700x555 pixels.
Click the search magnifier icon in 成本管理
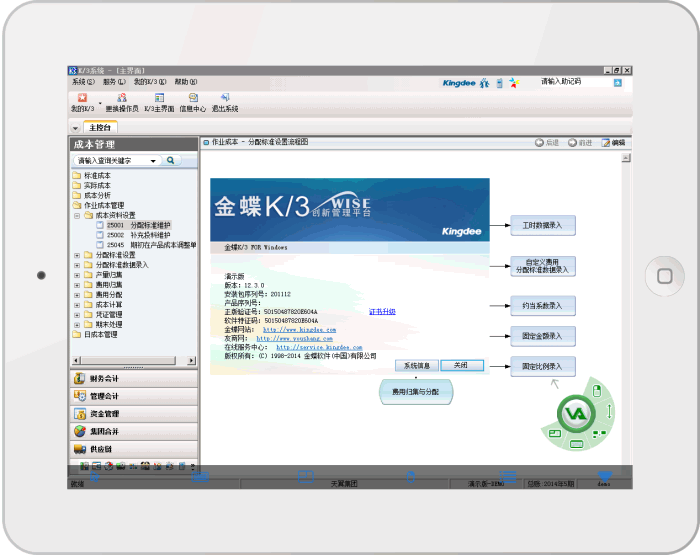[x=171, y=160]
